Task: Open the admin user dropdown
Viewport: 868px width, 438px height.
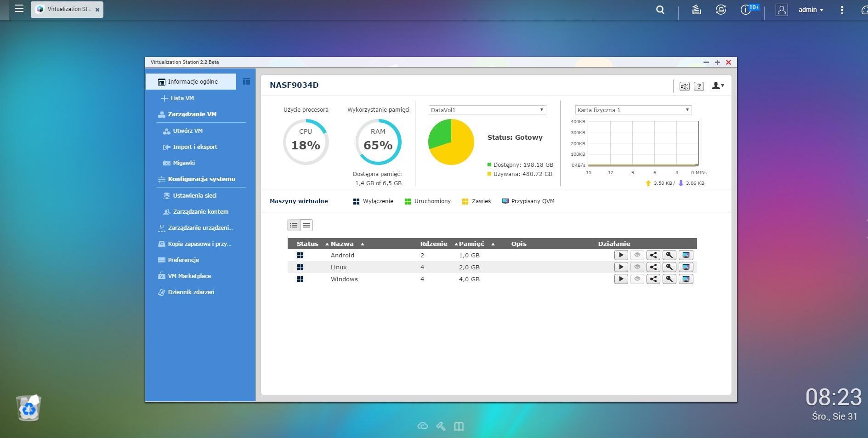Action: click(x=810, y=10)
